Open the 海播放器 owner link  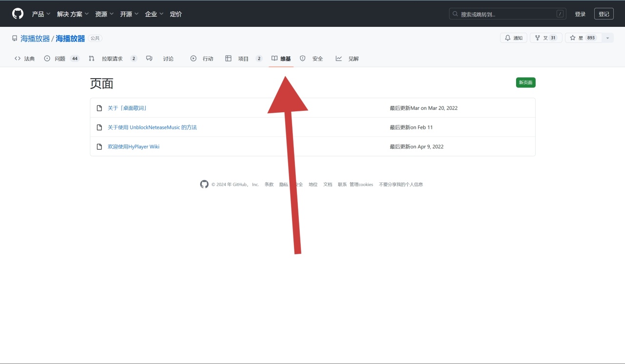pyautogui.click(x=35, y=38)
